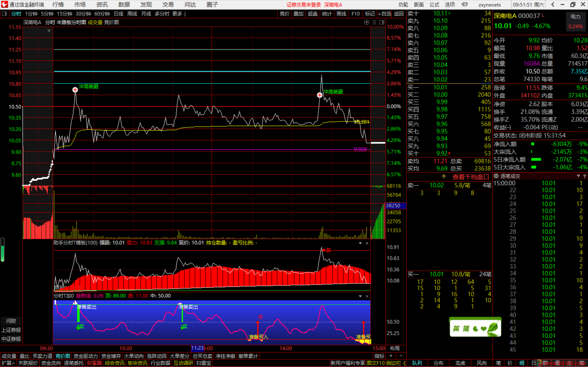The image size is (588, 367).
Task: Collapse the 逐笔成交 panel arrow icon
Action: tap(496, 176)
